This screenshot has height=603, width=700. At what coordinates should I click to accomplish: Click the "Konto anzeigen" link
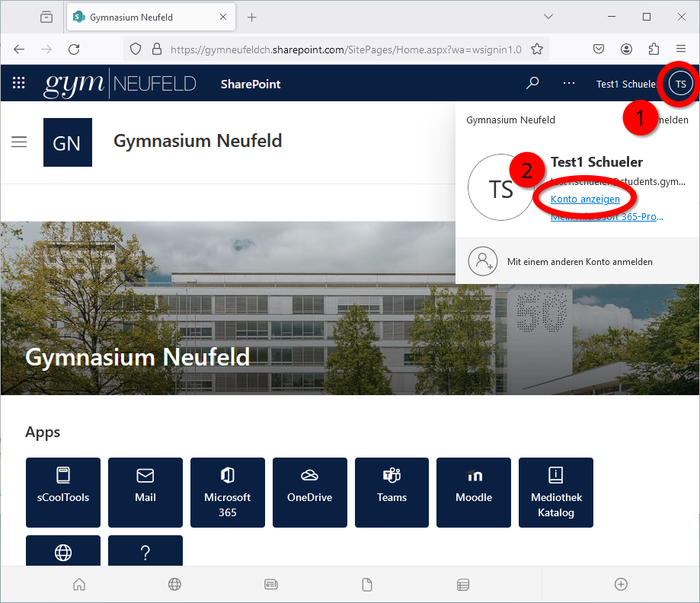click(585, 199)
